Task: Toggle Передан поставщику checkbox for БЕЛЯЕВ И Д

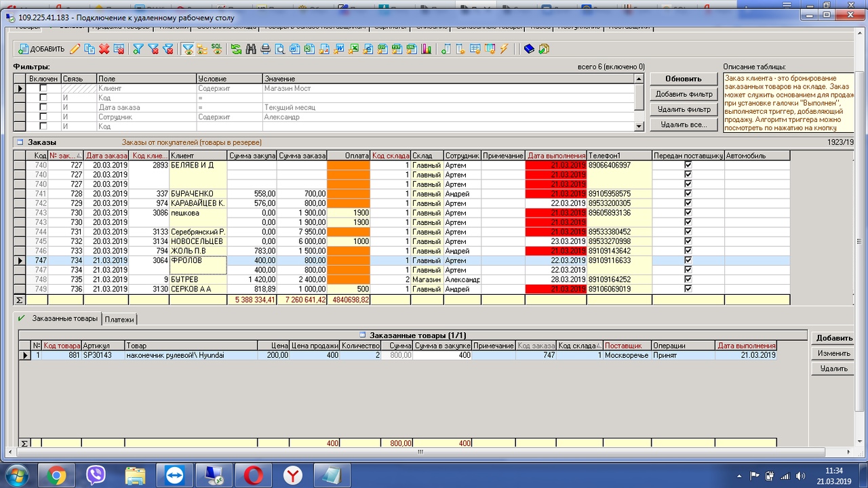Action: (x=688, y=165)
